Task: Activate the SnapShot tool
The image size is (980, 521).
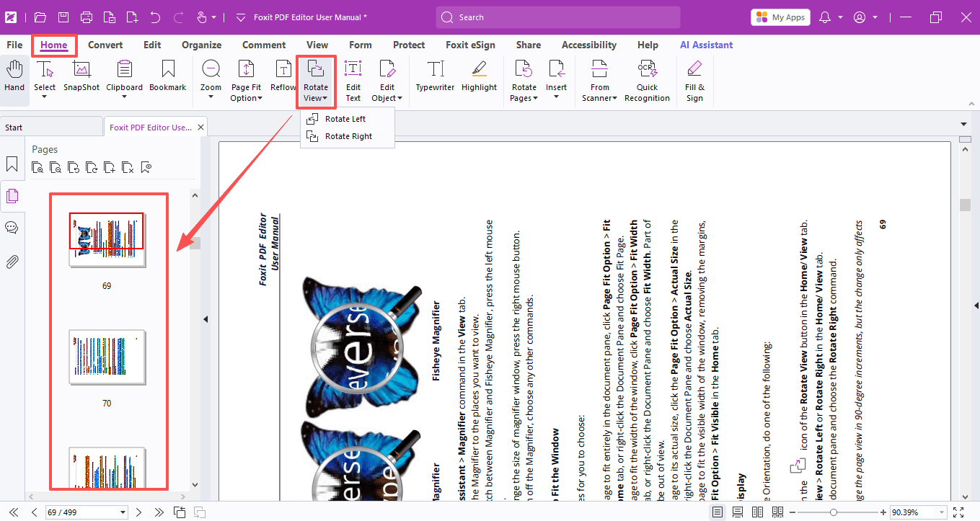Action: [81, 77]
